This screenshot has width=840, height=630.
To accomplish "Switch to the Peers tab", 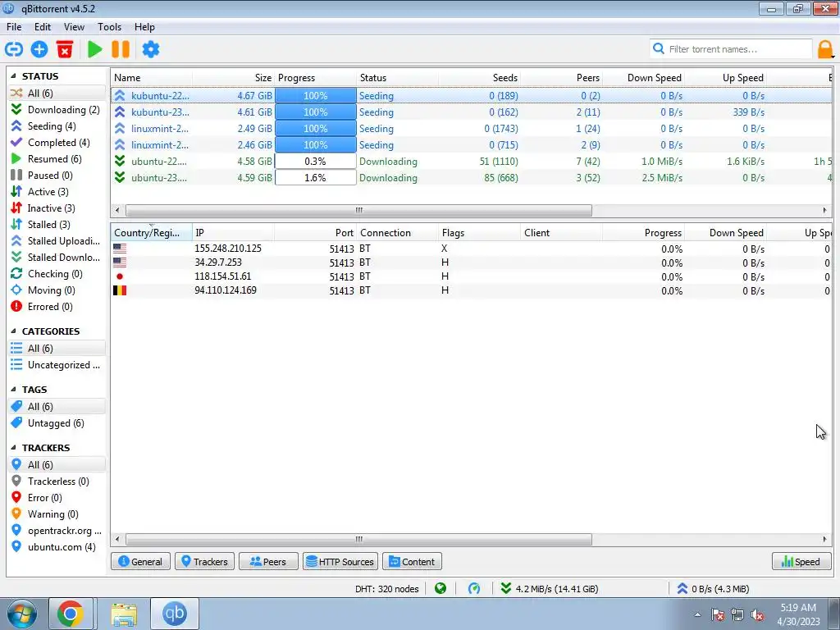I will pos(268,561).
